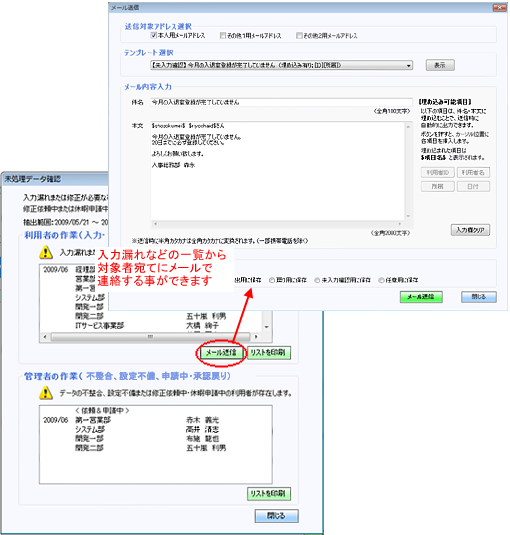The image size is (510, 535).
Task: Click inside the 本文 mail body text area
Action: [278, 171]
